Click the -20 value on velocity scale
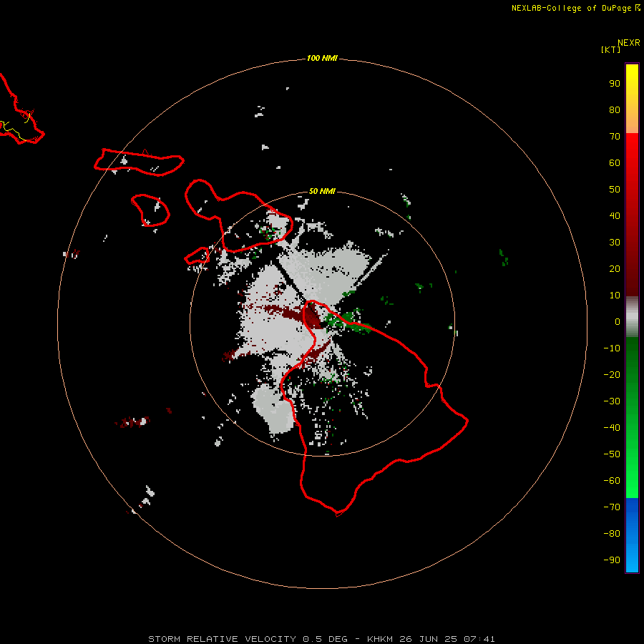 tap(612, 374)
